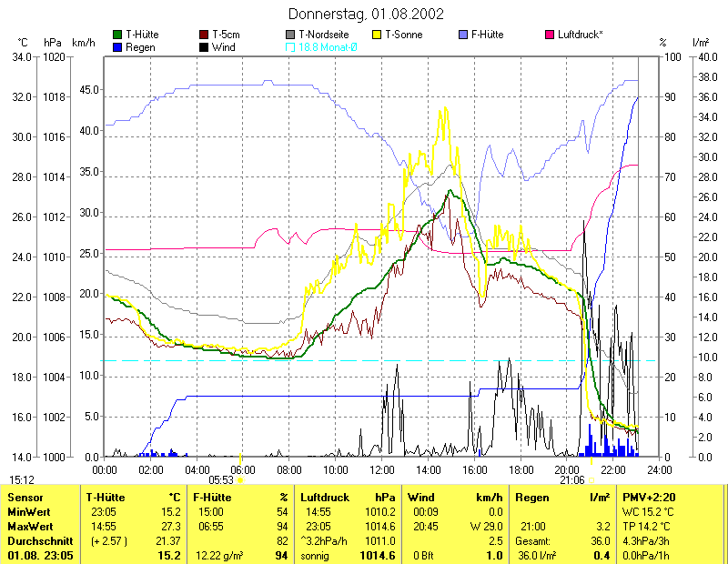Click the 12:00 label on time axis

click(382, 469)
